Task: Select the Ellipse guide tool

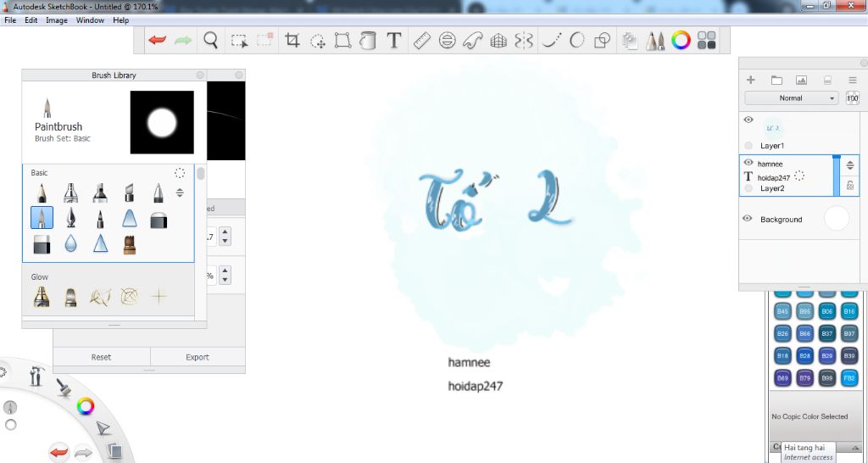Action: tap(448, 40)
